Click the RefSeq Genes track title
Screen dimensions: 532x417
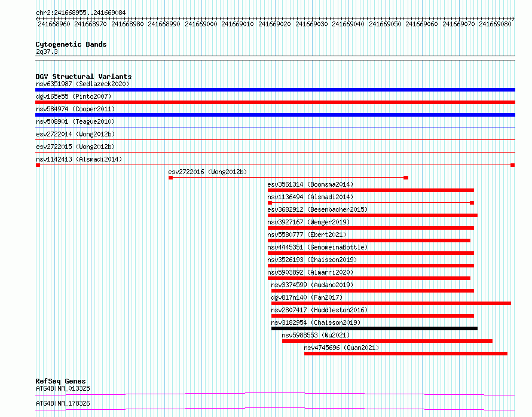point(60,381)
